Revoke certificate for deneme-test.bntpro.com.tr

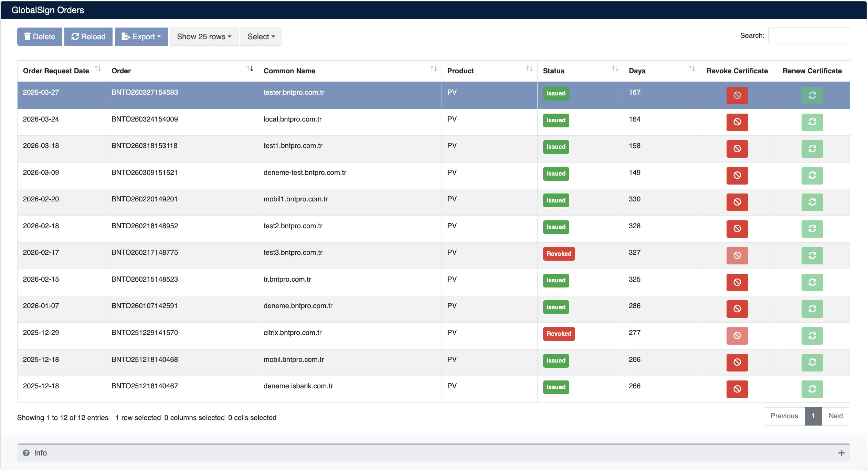737,176
